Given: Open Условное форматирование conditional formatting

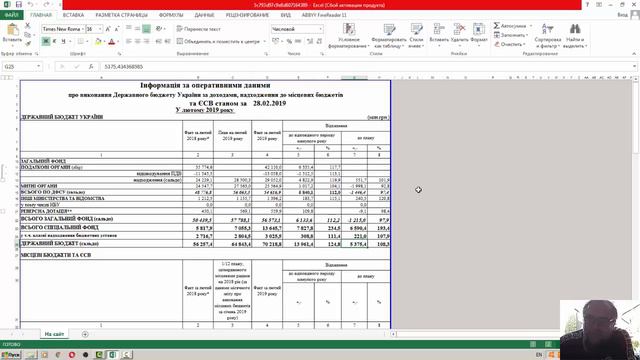Looking at the screenshot, I should coord(349,36).
